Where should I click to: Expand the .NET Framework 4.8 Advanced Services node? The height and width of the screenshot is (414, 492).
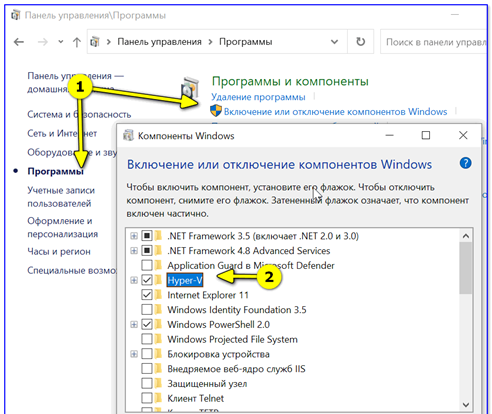134,251
